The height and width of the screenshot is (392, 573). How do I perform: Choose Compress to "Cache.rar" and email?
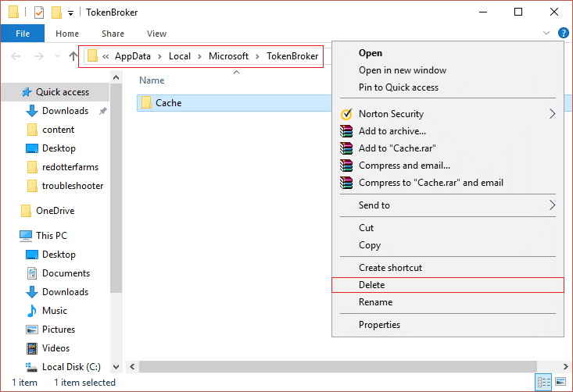448,183
